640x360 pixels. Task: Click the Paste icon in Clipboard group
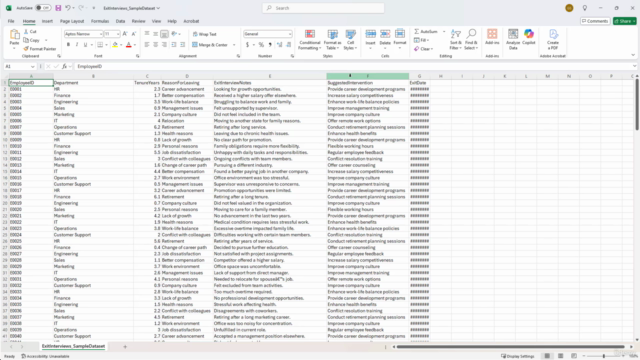tap(14, 35)
